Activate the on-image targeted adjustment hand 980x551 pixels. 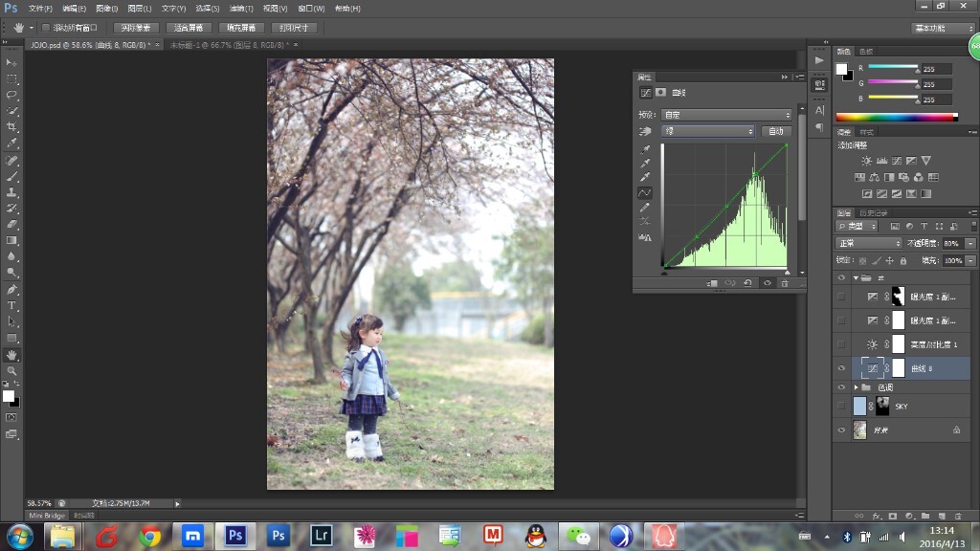pos(645,131)
